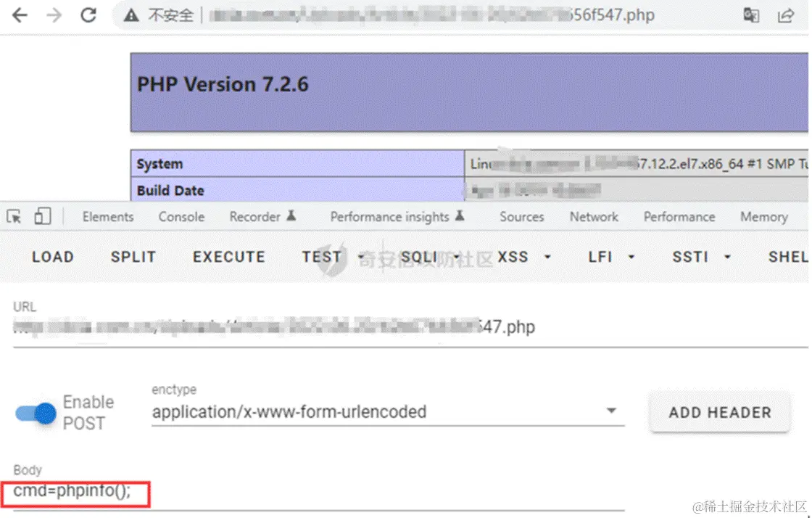Viewport: 812px width, 518px height.
Task: Click the EXECUTE button
Action: (229, 257)
